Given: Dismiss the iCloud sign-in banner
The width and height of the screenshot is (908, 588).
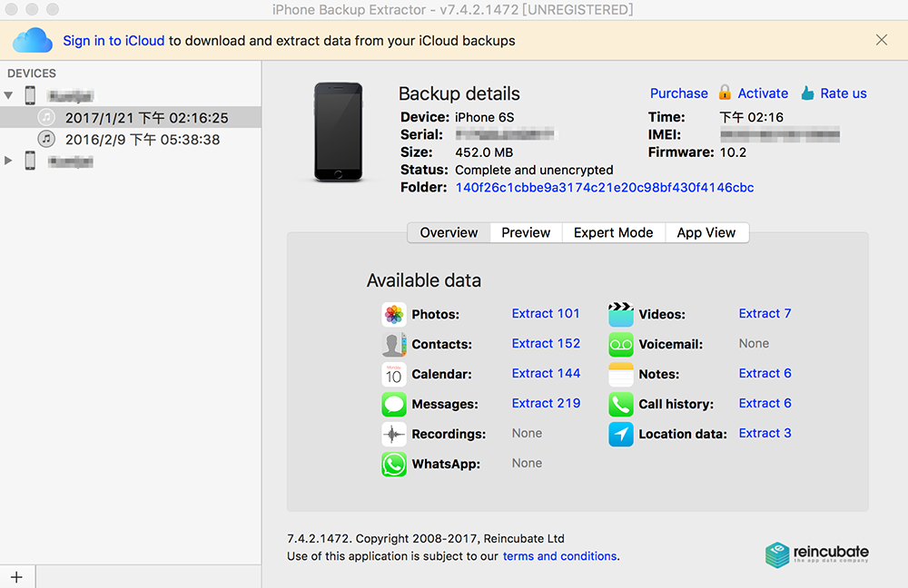Looking at the screenshot, I should [882, 40].
